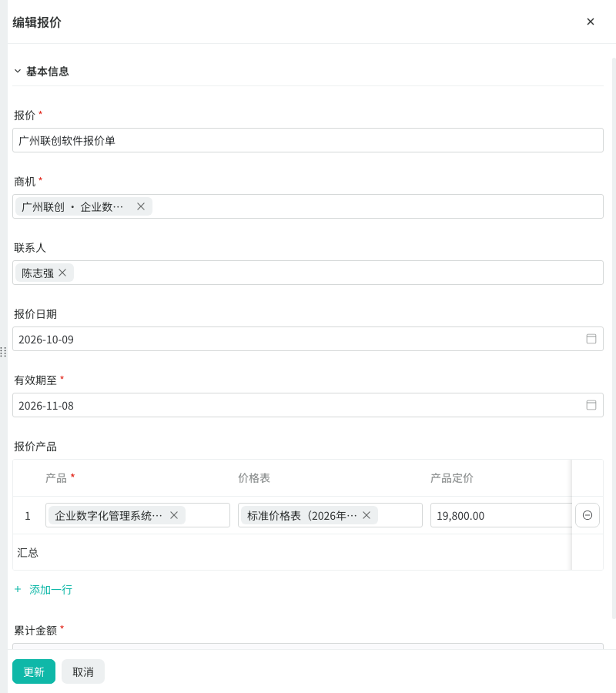Click the 取消 button

click(x=83, y=671)
